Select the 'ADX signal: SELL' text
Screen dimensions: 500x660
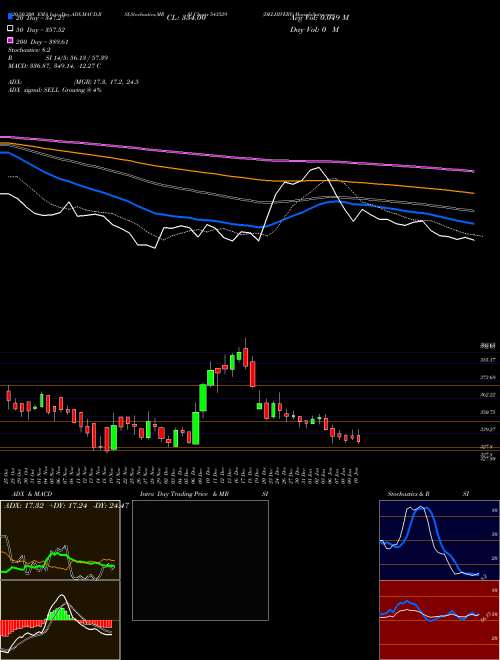coord(34,90)
